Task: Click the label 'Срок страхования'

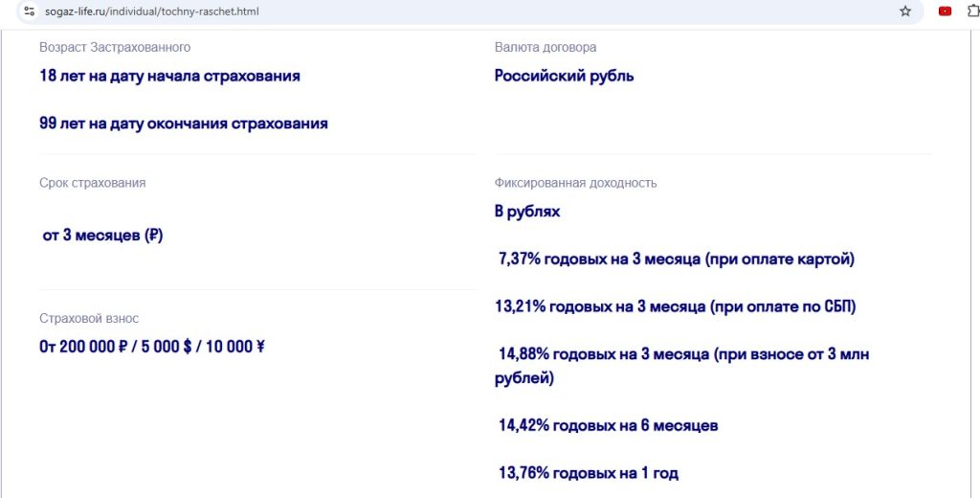Action: coord(93,183)
